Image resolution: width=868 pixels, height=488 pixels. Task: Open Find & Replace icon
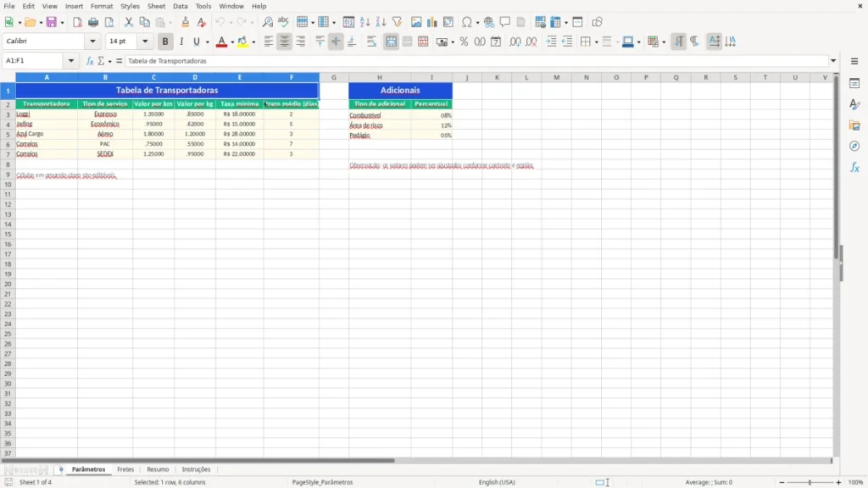point(267,22)
